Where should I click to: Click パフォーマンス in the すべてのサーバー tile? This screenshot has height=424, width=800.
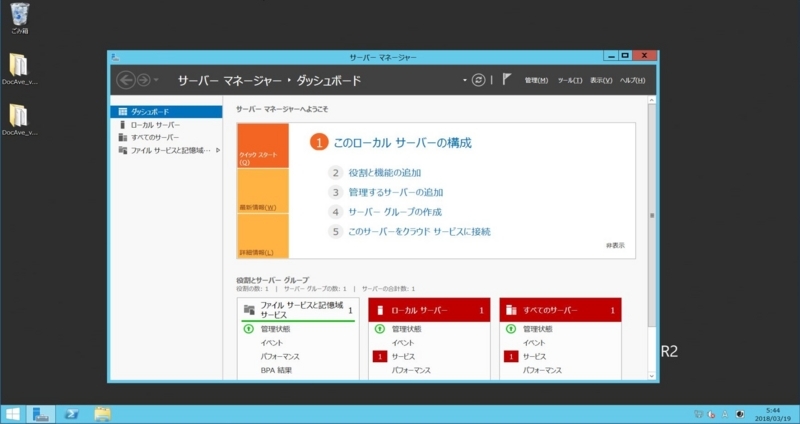click(x=542, y=370)
